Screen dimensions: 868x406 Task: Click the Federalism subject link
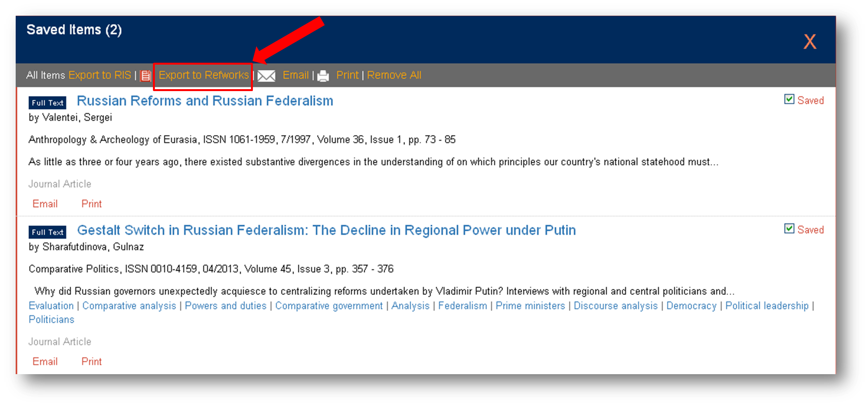tap(463, 306)
